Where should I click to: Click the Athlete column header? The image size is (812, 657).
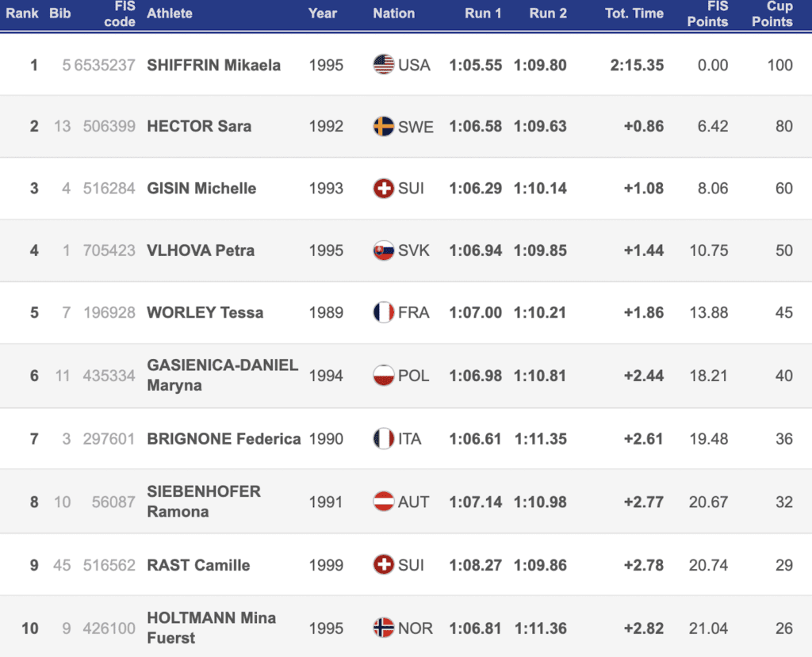point(170,13)
